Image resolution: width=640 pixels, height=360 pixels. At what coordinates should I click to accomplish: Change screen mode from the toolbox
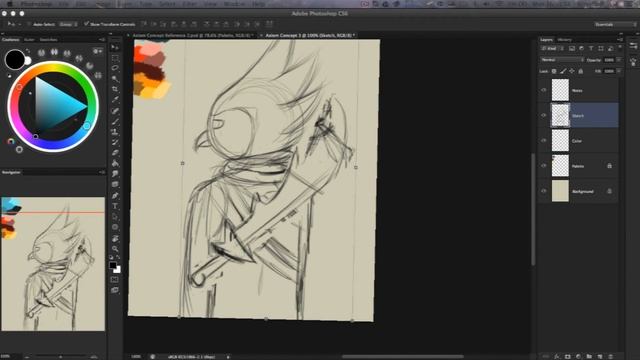tap(115, 290)
